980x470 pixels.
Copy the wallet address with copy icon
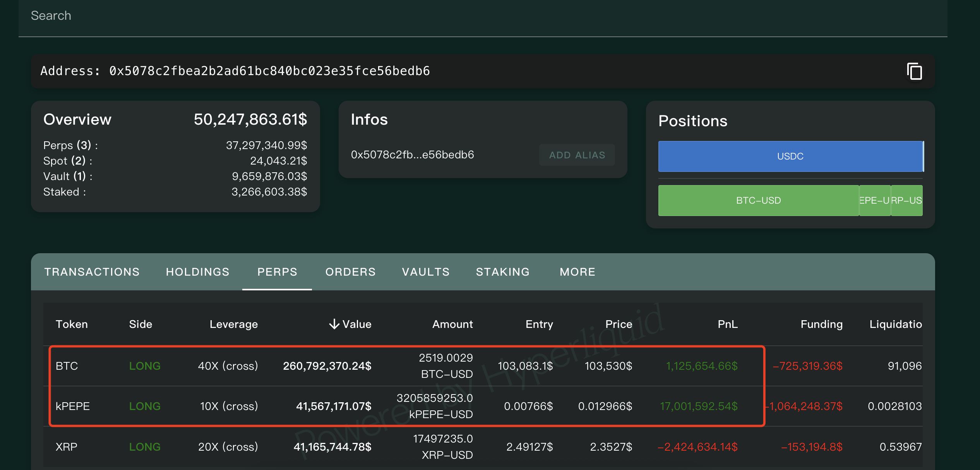coord(914,72)
